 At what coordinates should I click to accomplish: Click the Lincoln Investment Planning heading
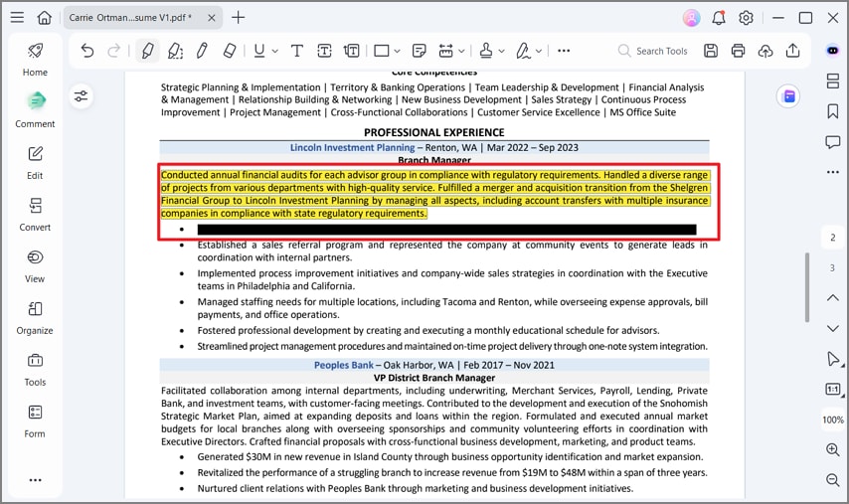pos(353,147)
